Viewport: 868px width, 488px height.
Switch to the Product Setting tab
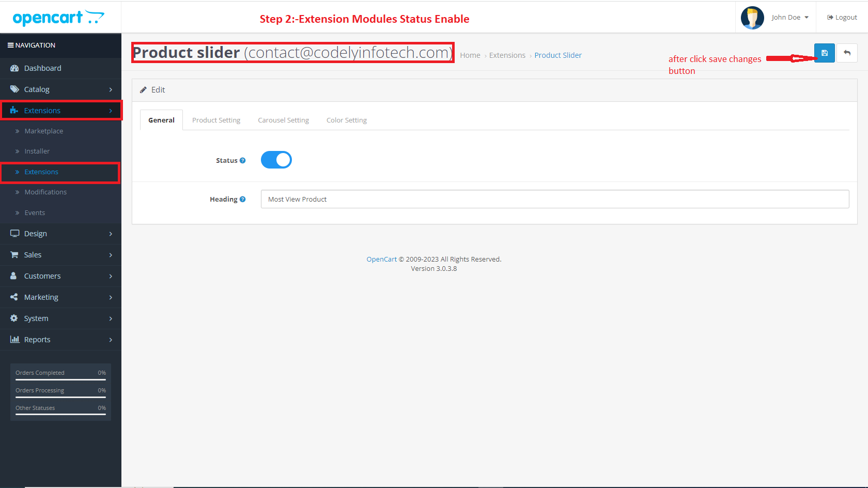[x=216, y=120]
